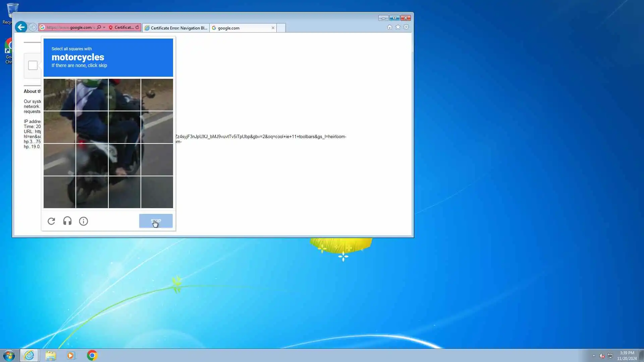Screen dimensions: 644x362
Task: Open the reCAPTCHA help info icon
Action: point(84,221)
